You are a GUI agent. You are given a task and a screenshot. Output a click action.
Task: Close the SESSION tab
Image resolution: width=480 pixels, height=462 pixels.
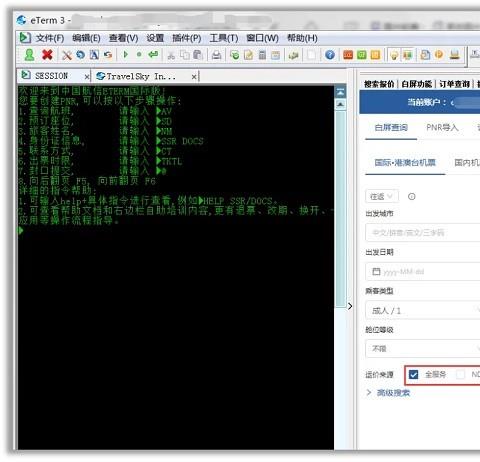(x=87, y=77)
